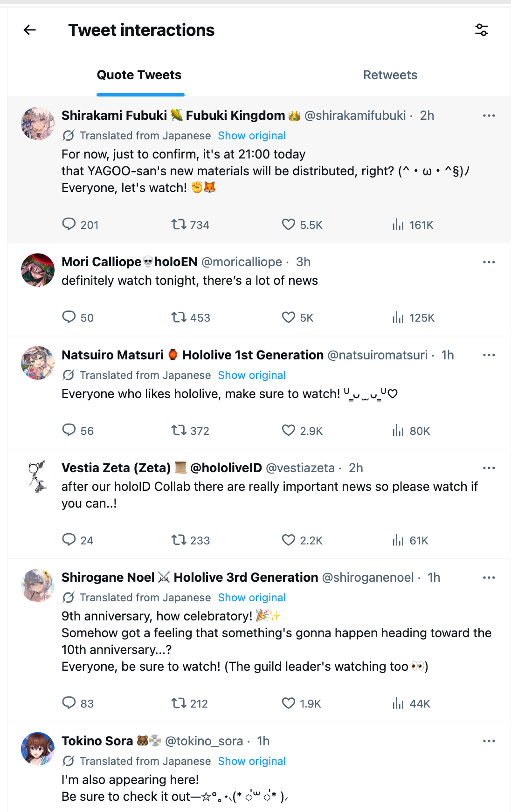This screenshot has width=511, height=812.
Task: View analytics on Mori Calliope's tweet
Action: (x=413, y=318)
